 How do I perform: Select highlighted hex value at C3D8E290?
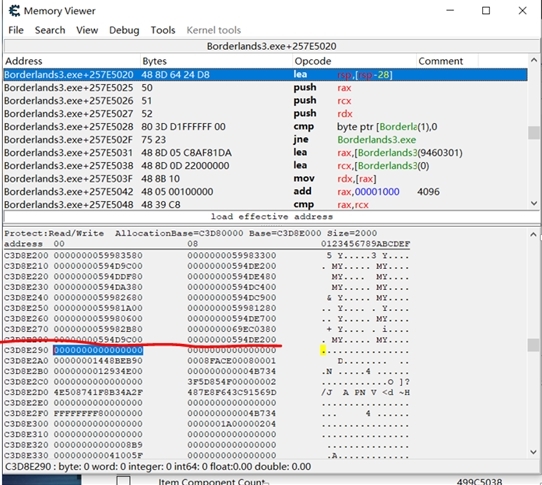(98, 350)
